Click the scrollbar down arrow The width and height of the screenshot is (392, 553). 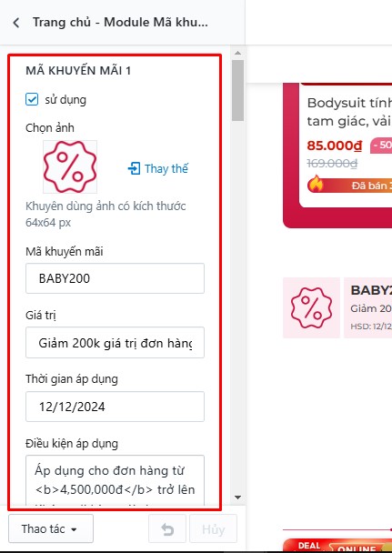(x=237, y=498)
